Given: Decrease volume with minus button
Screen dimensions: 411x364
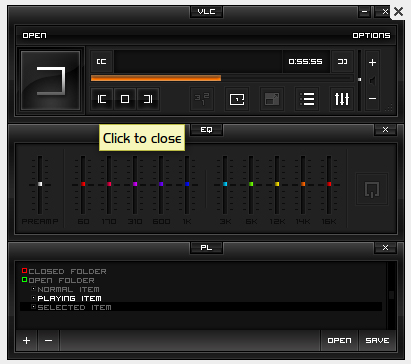Looking at the screenshot, I should [372, 99].
